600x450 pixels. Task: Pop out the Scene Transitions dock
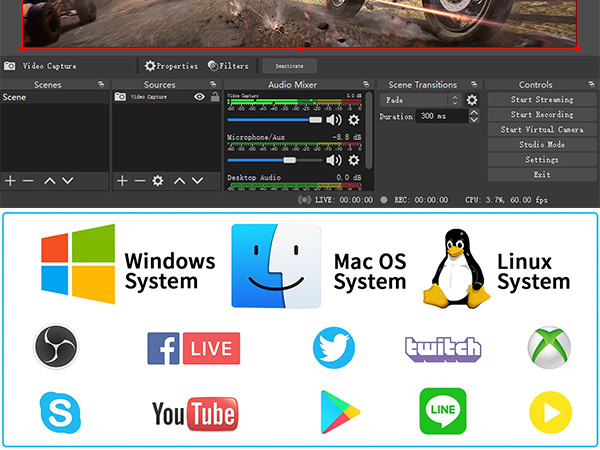tap(474, 84)
